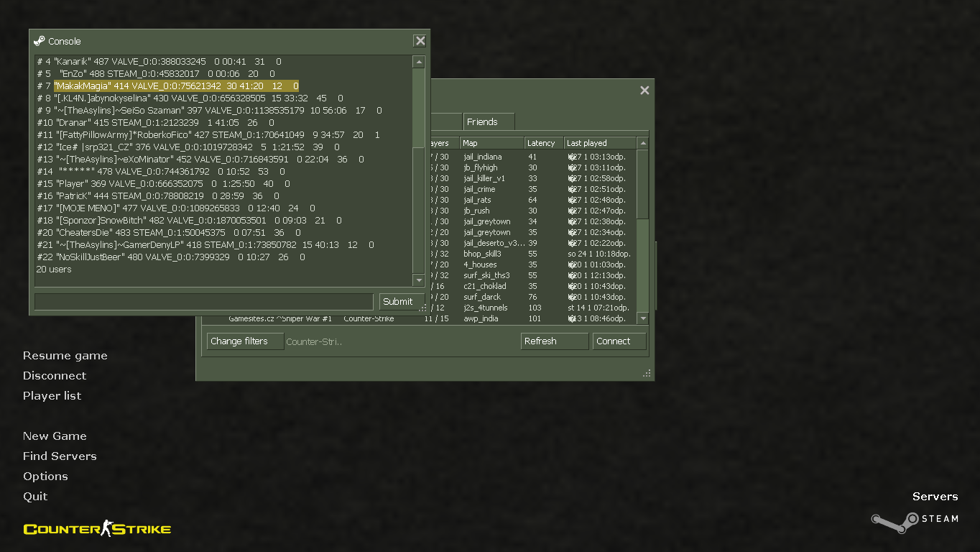Open the Friends tab
The image size is (980, 552).
point(489,121)
